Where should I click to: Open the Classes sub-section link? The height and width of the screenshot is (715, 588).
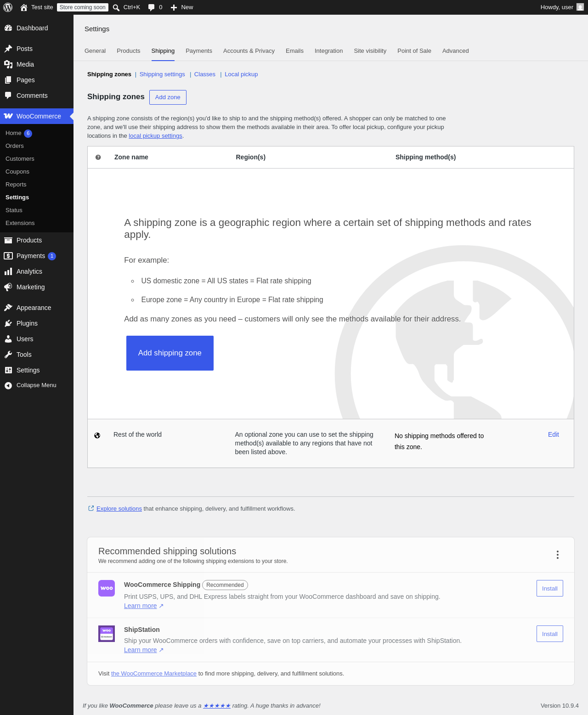(205, 74)
